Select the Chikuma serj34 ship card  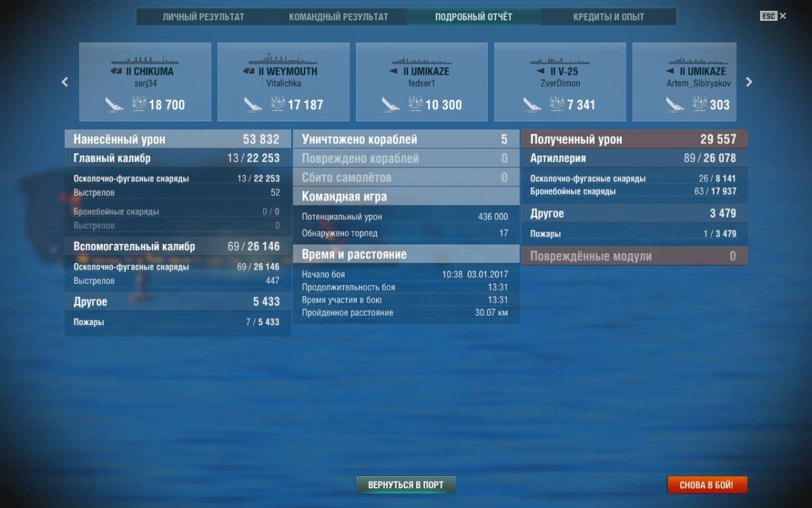click(x=145, y=82)
